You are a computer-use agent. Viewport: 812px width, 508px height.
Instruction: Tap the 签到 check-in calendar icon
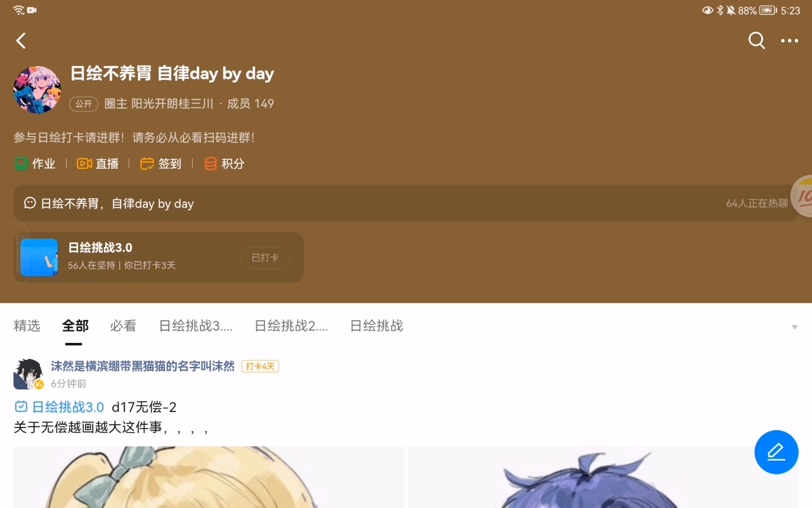click(147, 164)
